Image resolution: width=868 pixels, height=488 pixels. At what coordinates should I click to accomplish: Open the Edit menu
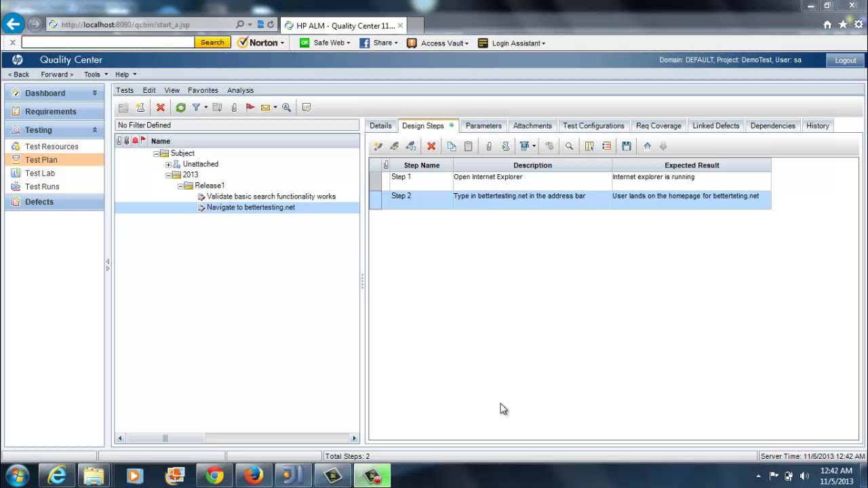pyautogui.click(x=149, y=90)
